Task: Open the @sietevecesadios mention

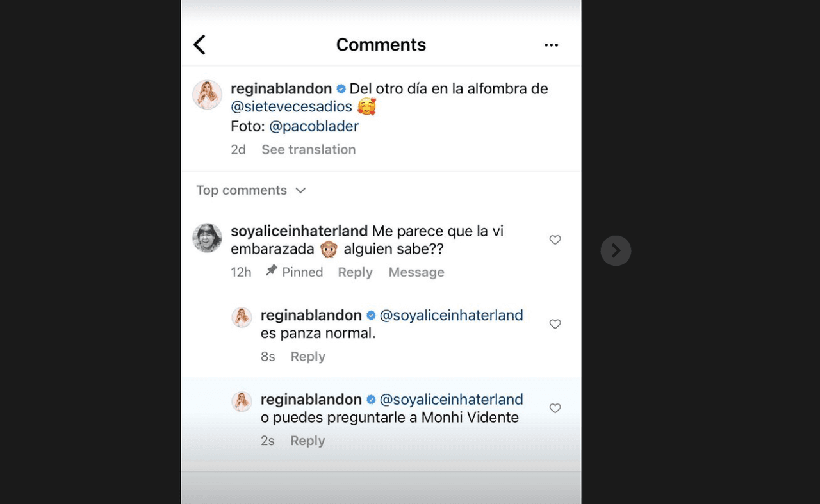Action: click(291, 107)
